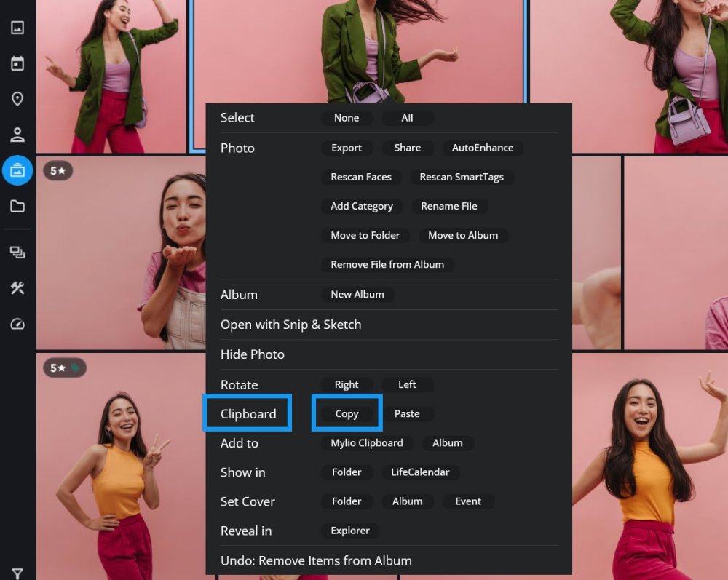728x580 pixels.
Task: Click the Set Cover row label
Action: click(248, 501)
